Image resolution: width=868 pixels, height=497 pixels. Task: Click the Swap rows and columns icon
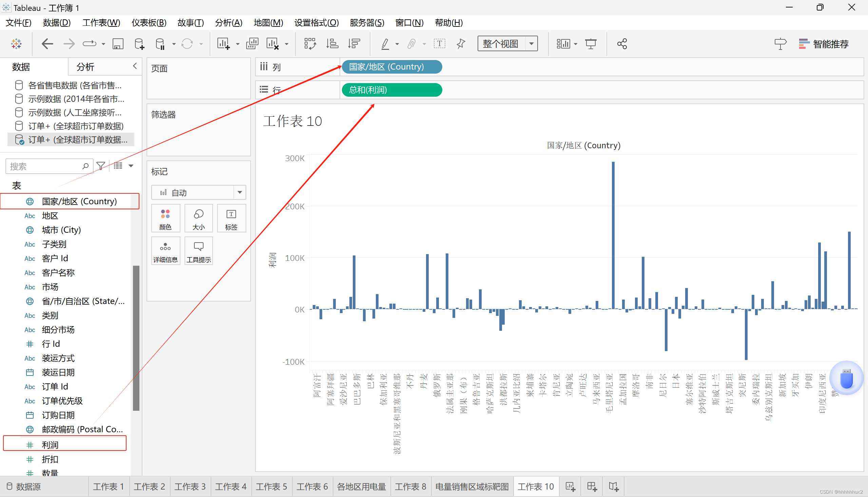pos(310,44)
